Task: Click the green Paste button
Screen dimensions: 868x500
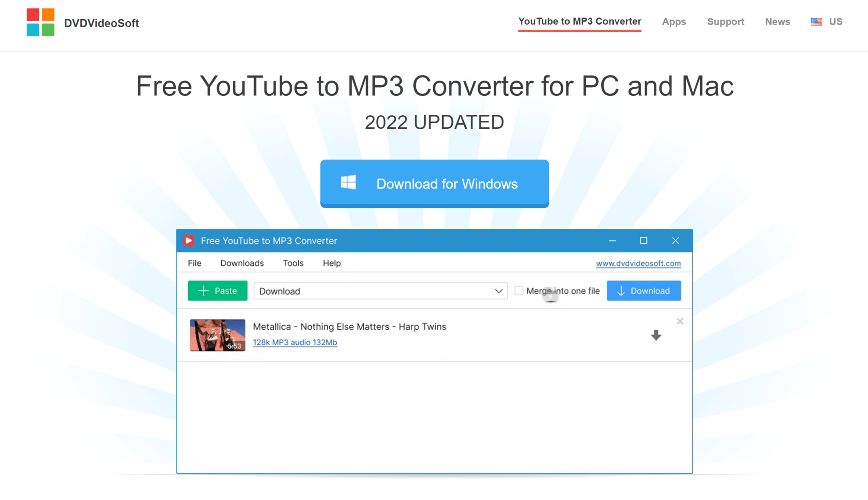Action: 217,291
